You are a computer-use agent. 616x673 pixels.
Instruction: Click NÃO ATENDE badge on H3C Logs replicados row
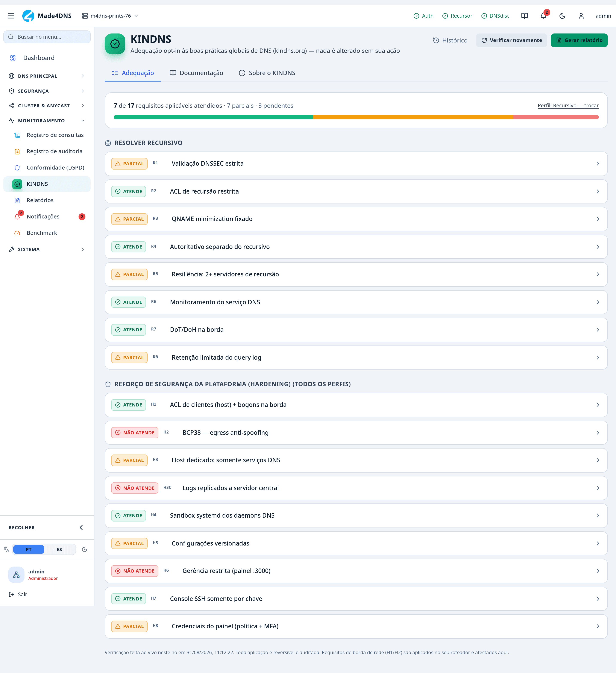(x=135, y=488)
